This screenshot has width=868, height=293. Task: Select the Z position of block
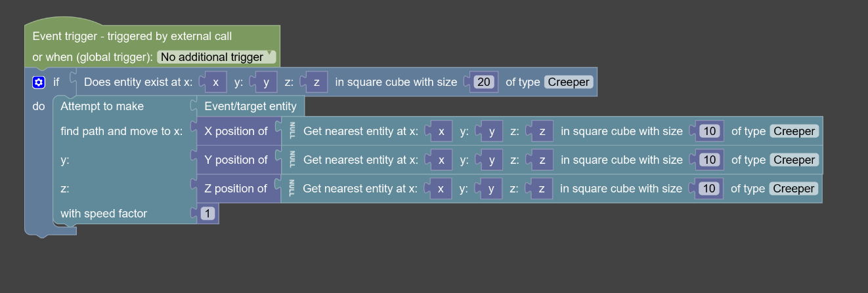(x=236, y=189)
